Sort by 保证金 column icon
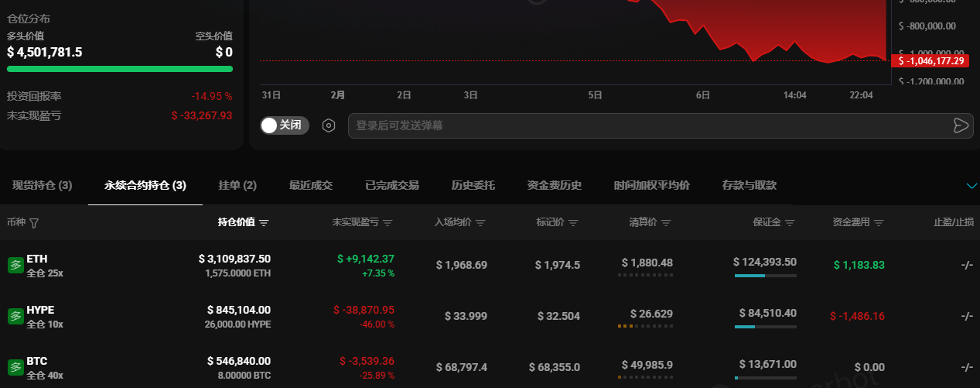Screen dimensions: 980x388 click(790, 223)
